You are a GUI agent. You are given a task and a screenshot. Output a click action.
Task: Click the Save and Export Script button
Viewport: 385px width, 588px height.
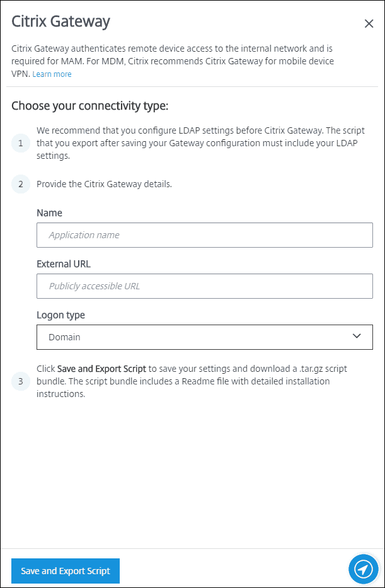click(65, 569)
